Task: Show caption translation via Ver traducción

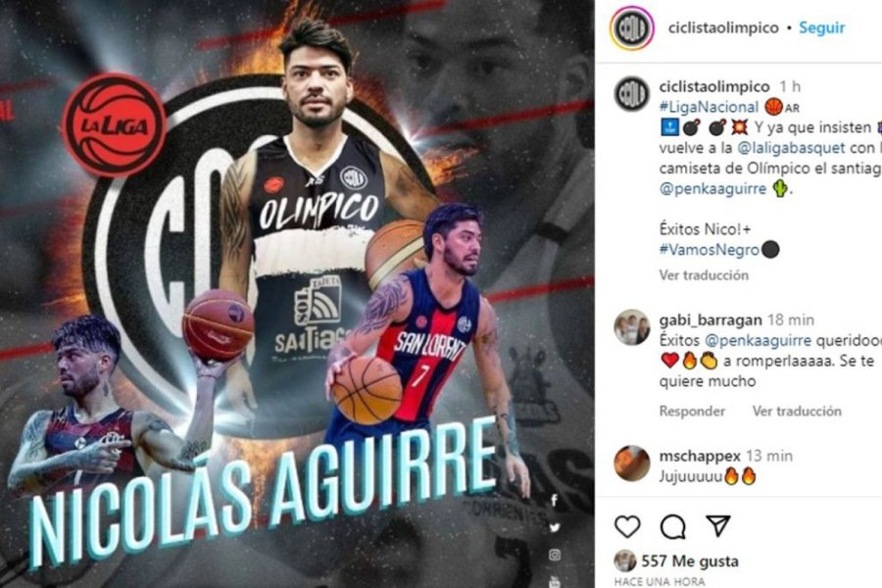Action: click(x=704, y=275)
